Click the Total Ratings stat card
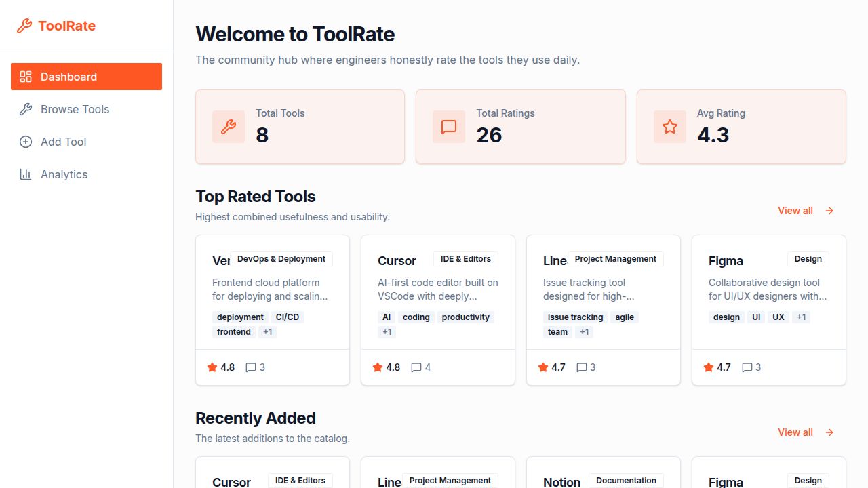The width and height of the screenshot is (868, 488). tap(521, 127)
